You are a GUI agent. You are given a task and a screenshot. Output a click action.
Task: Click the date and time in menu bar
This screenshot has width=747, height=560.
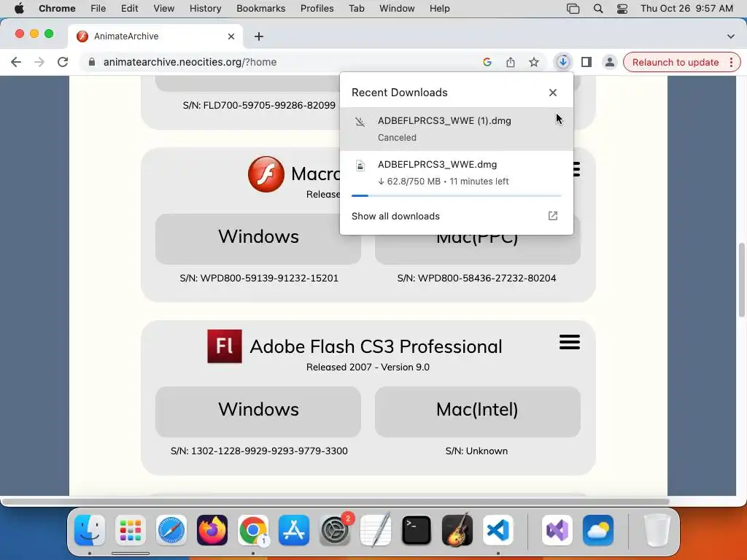686,9
